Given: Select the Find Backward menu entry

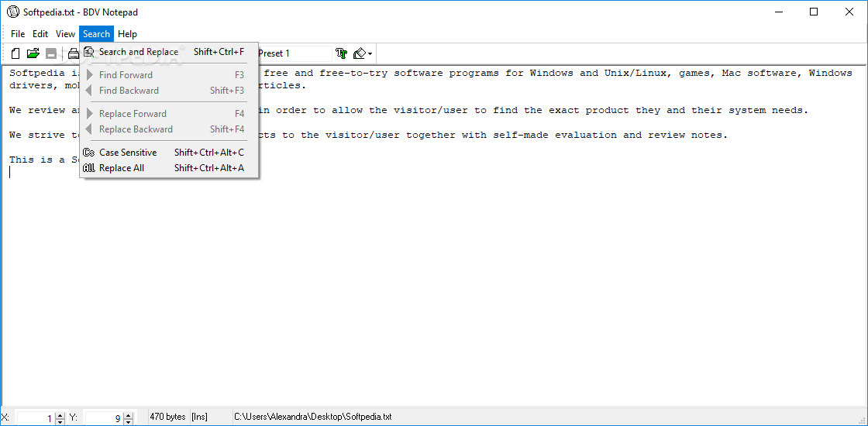Looking at the screenshot, I should (x=169, y=90).
